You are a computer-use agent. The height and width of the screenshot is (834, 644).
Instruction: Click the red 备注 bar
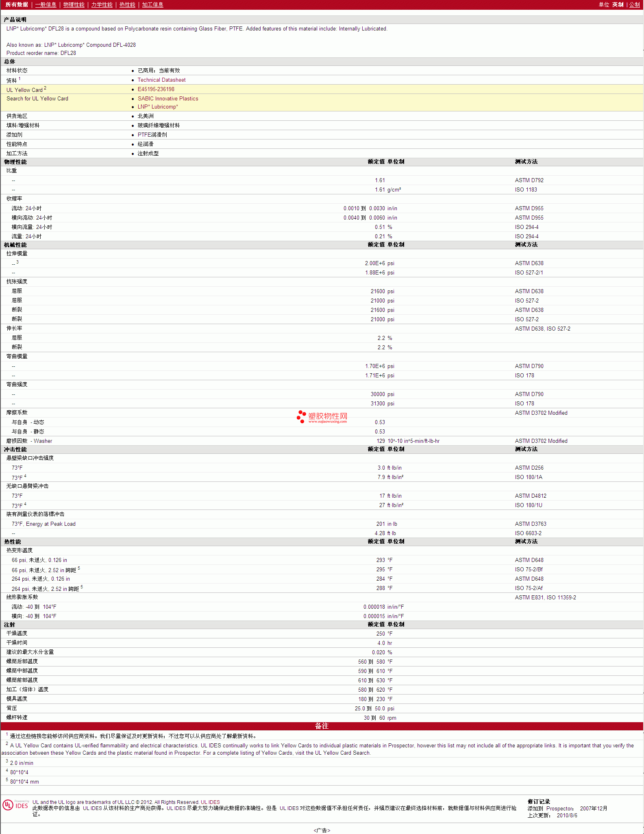click(x=322, y=726)
